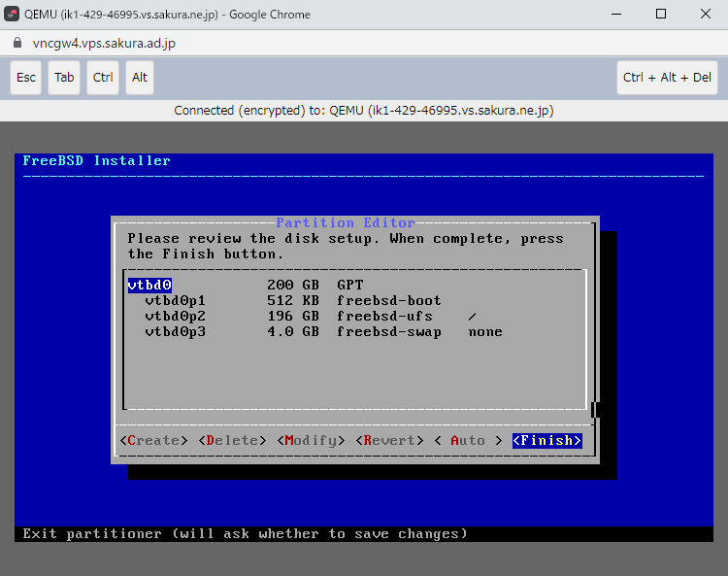Click the lock icon in address bar
Image resolution: width=728 pixels, height=576 pixels.
click(17, 43)
